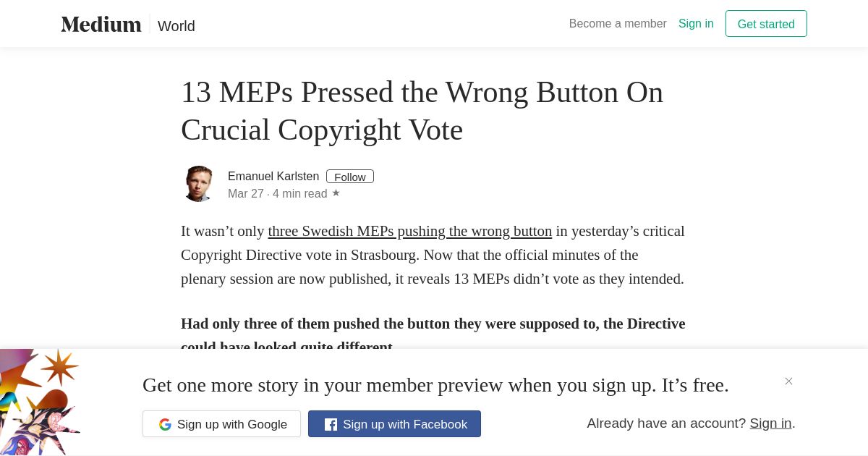Choose Sign up with Facebook
Viewport: 868px width, 456px height.
pos(394,424)
